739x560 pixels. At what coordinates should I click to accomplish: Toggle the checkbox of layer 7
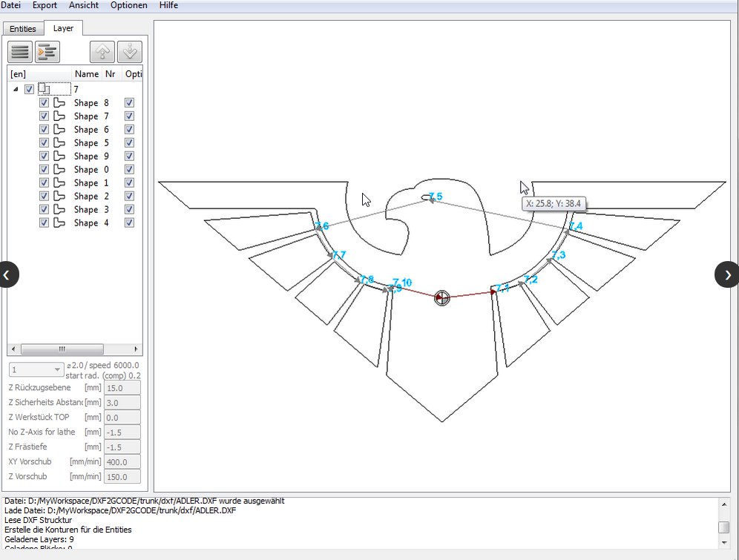[27, 88]
